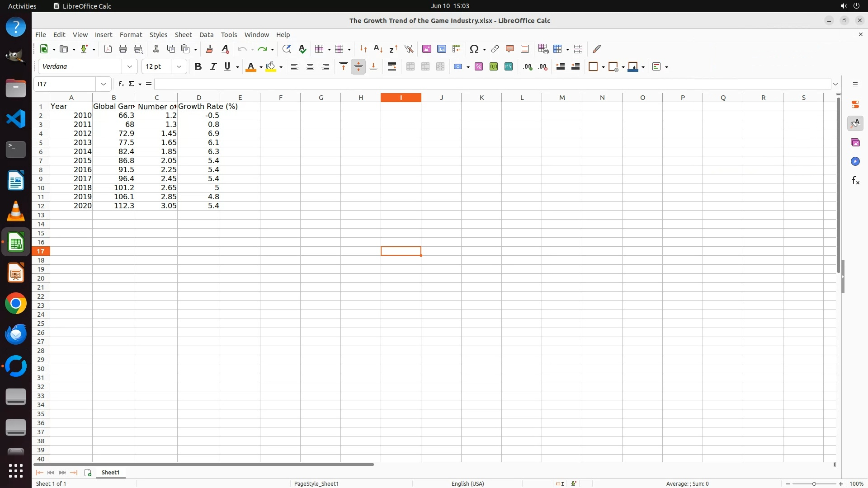Open the font size dropdown

tap(179, 66)
